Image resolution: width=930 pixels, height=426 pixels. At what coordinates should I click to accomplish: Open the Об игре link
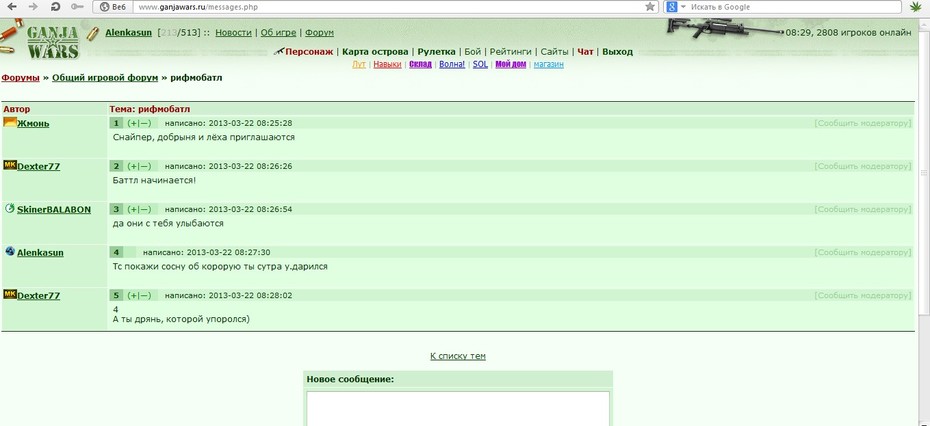tap(278, 33)
